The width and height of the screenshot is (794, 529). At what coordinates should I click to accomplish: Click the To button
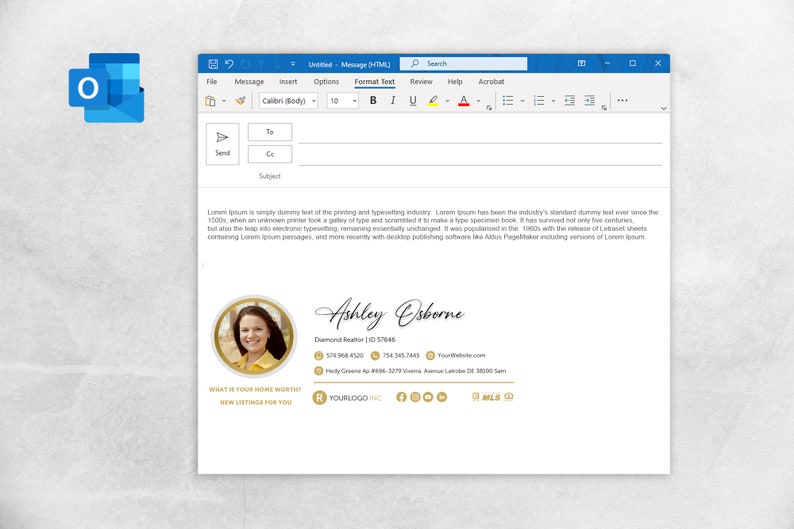pos(270,132)
